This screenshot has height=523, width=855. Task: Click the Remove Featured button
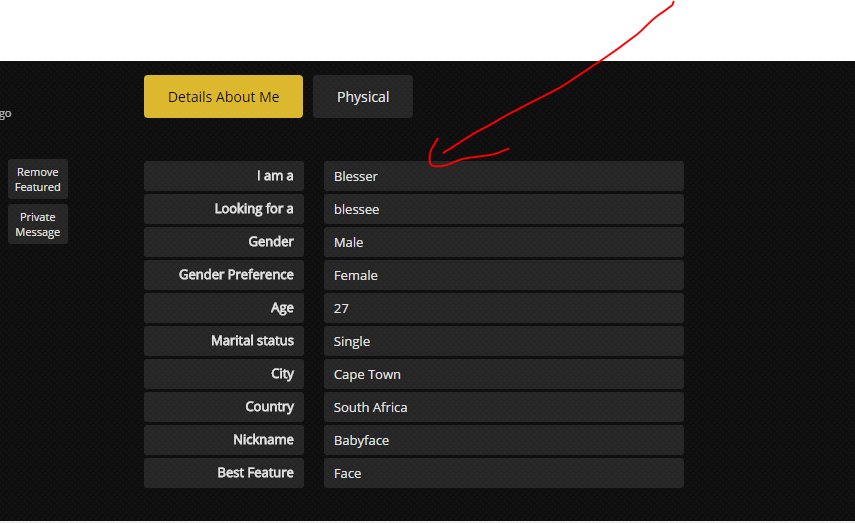38,179
